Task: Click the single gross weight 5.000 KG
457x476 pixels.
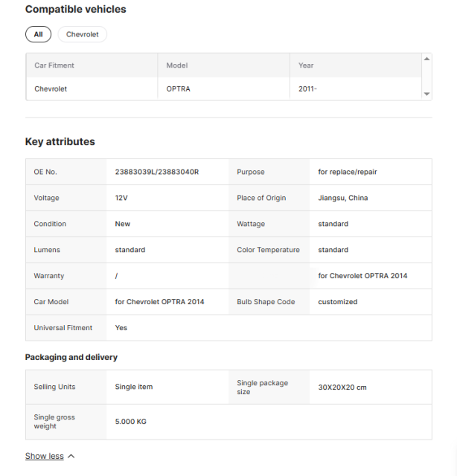Action: [x=131, y=422]
